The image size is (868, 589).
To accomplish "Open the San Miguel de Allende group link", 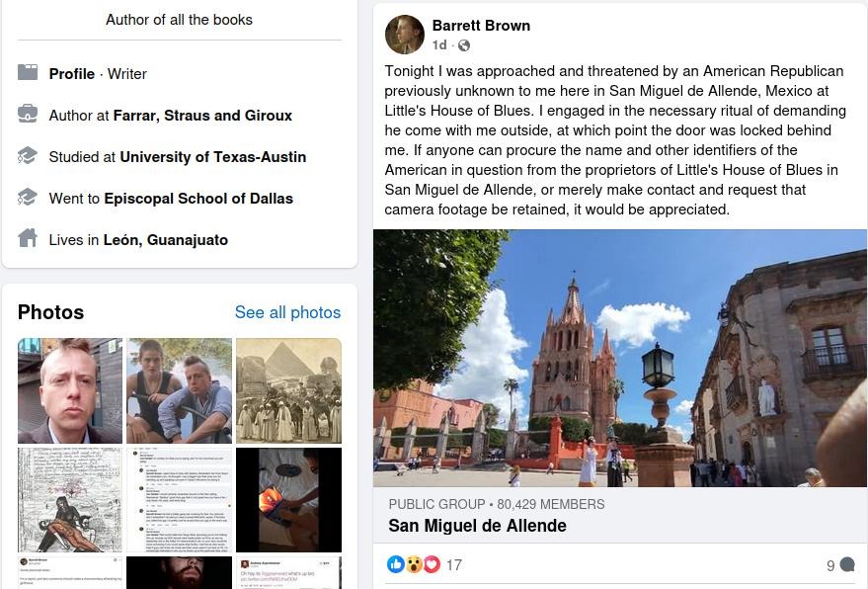I will (x=477, y=526).
